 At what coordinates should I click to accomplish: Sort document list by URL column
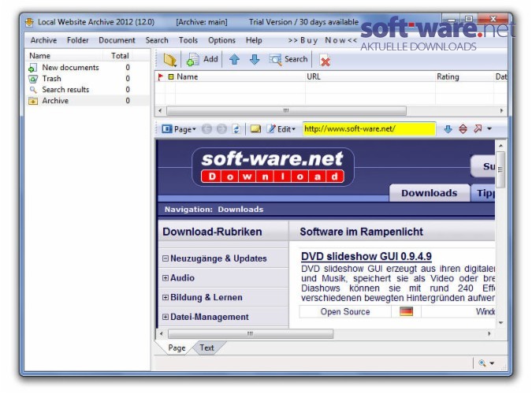coord(313,76)
